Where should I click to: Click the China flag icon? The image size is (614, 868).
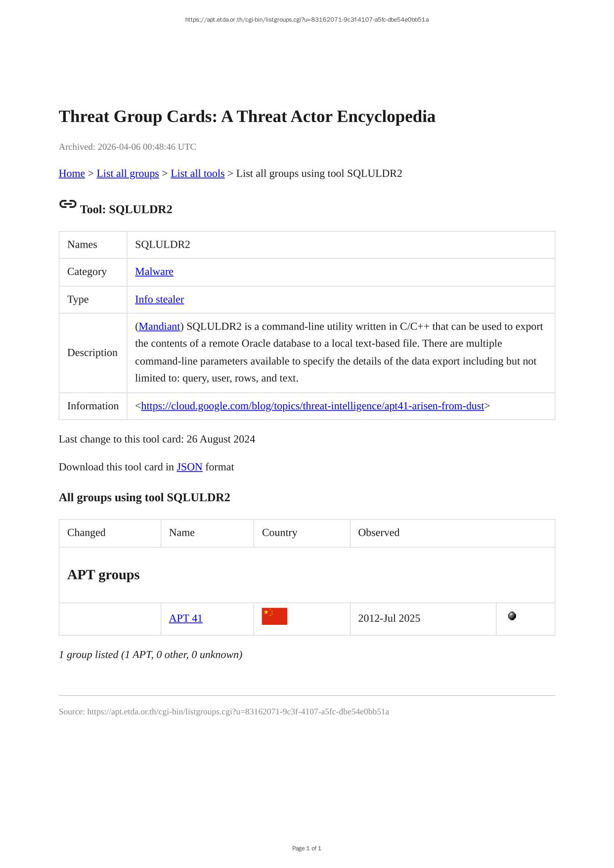point(274,616)
